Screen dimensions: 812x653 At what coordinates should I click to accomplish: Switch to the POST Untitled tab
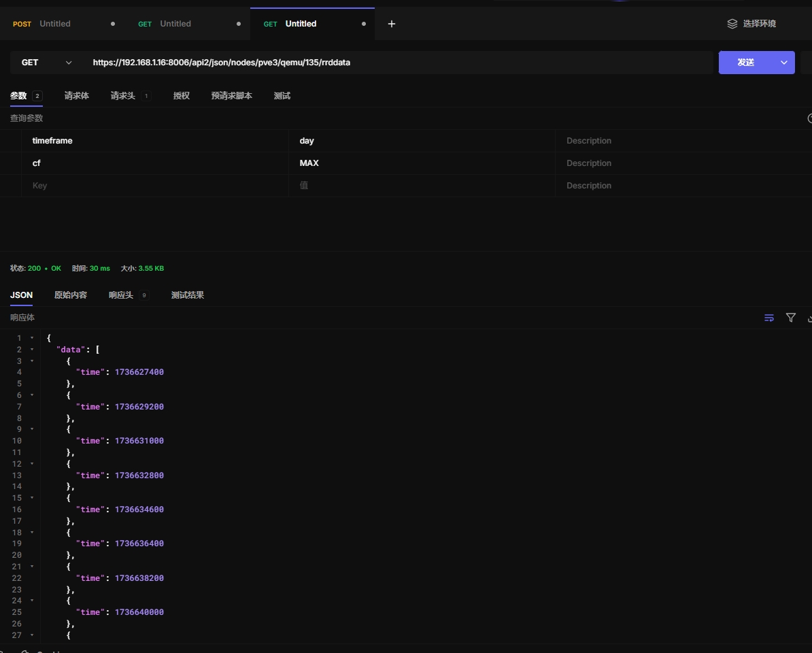click(x=54, y=24)
